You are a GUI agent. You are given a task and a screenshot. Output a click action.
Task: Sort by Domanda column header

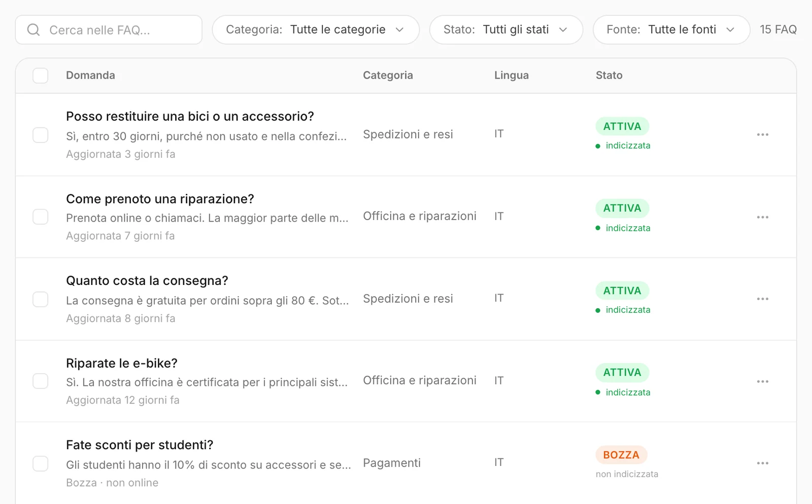(x=90, y=75)
